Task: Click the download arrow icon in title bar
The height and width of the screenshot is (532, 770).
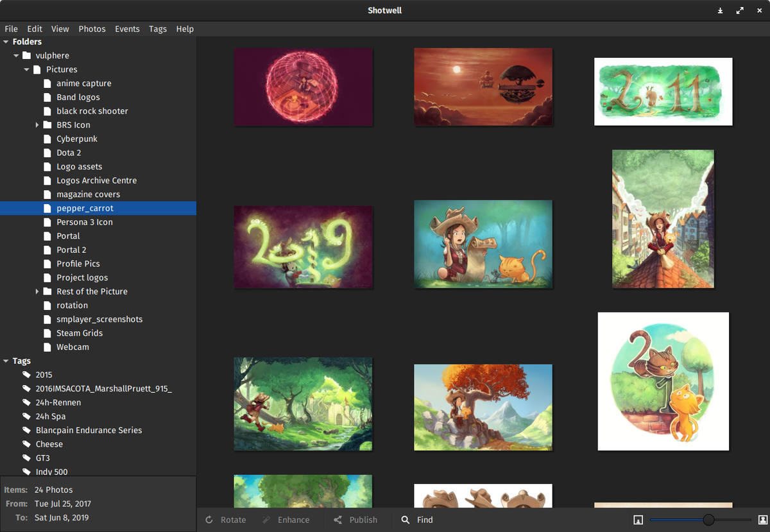Action: click(720, 11)
